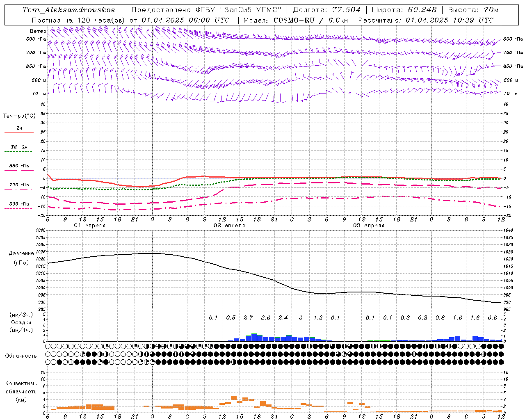This screenshot has height=420, width=525.
Task: Click the station name Tom_Aleksandrovskoe
Action: point(69,10)
